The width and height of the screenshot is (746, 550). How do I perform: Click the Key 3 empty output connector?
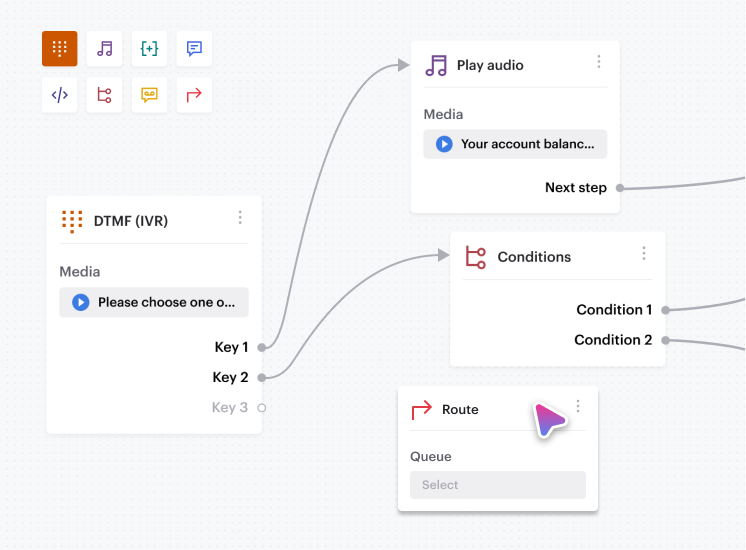click(261, 408)
